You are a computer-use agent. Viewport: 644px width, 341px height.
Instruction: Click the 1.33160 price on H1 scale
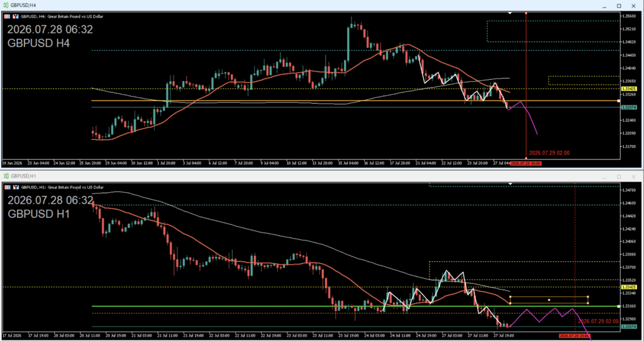point(629,306)
